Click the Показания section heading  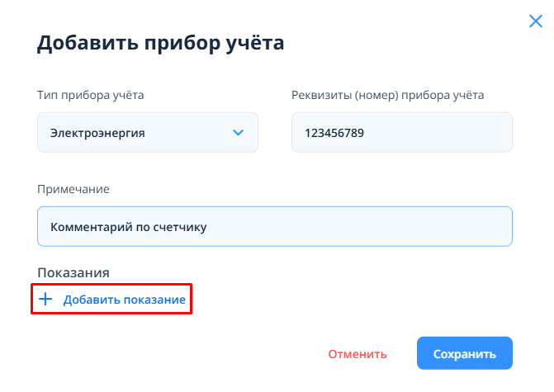[x=73, y=272]
